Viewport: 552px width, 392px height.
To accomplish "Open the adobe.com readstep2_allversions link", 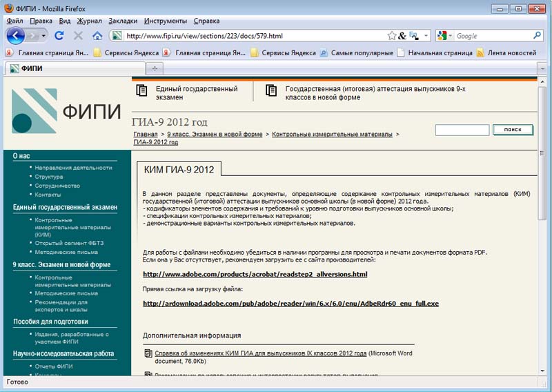I will (x=255, y=275).
